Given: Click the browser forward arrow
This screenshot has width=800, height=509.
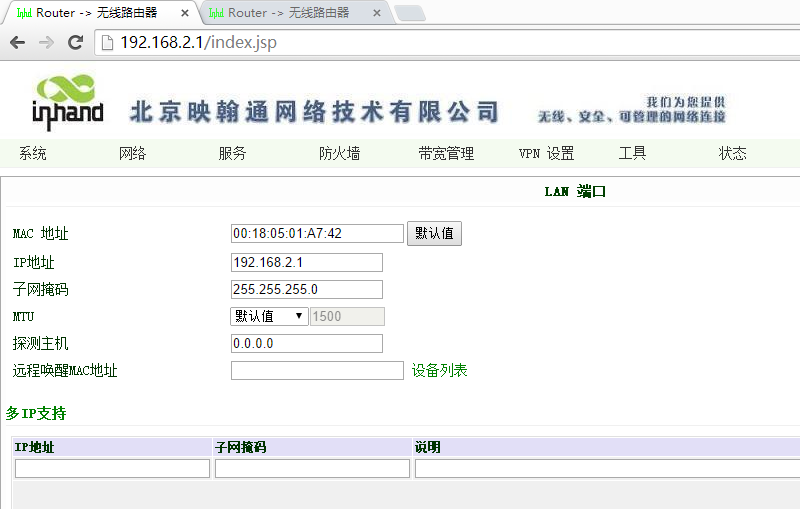Looking at the screenshot, I should click(46, 43).
